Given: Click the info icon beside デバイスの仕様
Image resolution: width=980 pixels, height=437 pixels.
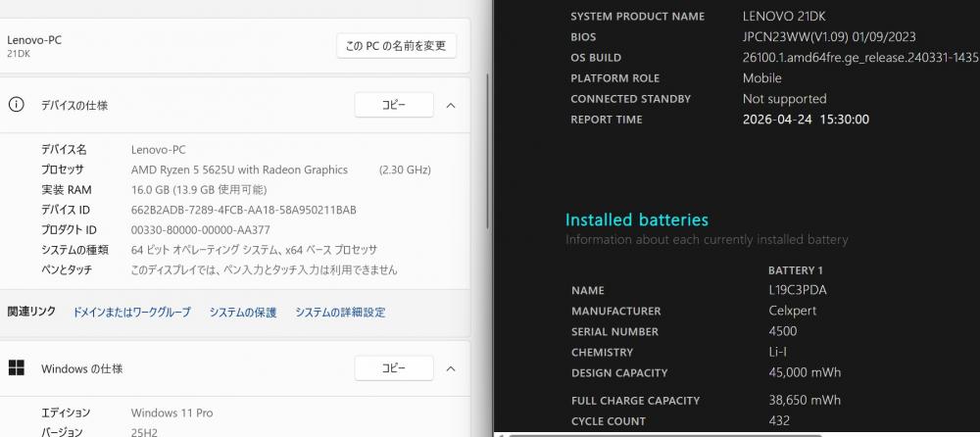Looking at the screenshot, I should click(x=16, y=105).
